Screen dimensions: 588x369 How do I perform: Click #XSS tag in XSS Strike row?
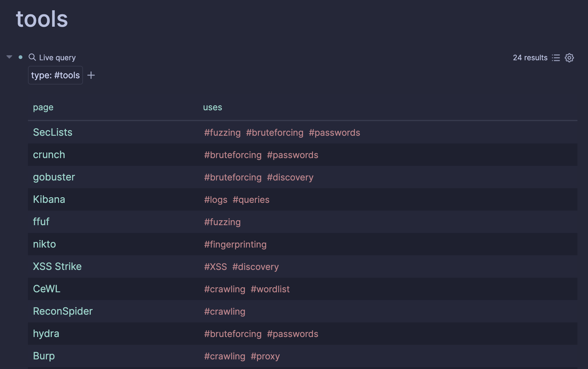[x=215, y=267]
